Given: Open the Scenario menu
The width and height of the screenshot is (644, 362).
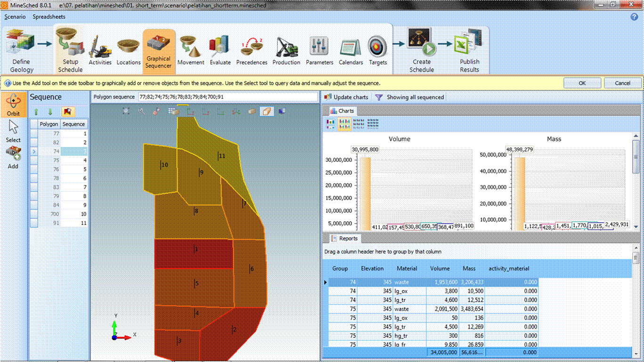Looking at the screenshot, I should tap(15, 16).
